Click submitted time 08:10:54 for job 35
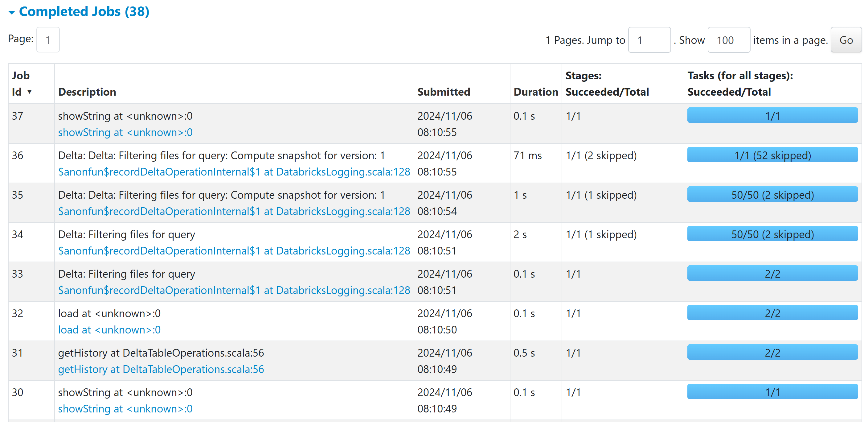Screen dimensions: 868x422 (437, 211)
